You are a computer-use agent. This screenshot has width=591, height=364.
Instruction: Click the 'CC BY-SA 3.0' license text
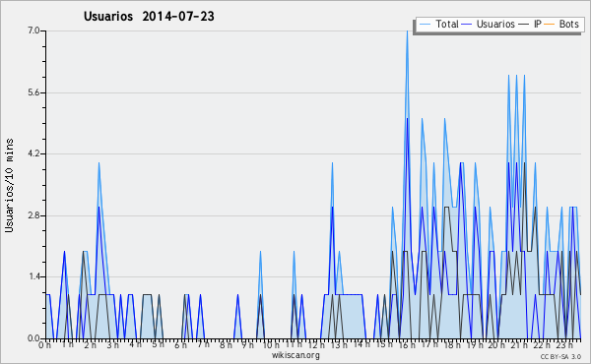(560, 356)
